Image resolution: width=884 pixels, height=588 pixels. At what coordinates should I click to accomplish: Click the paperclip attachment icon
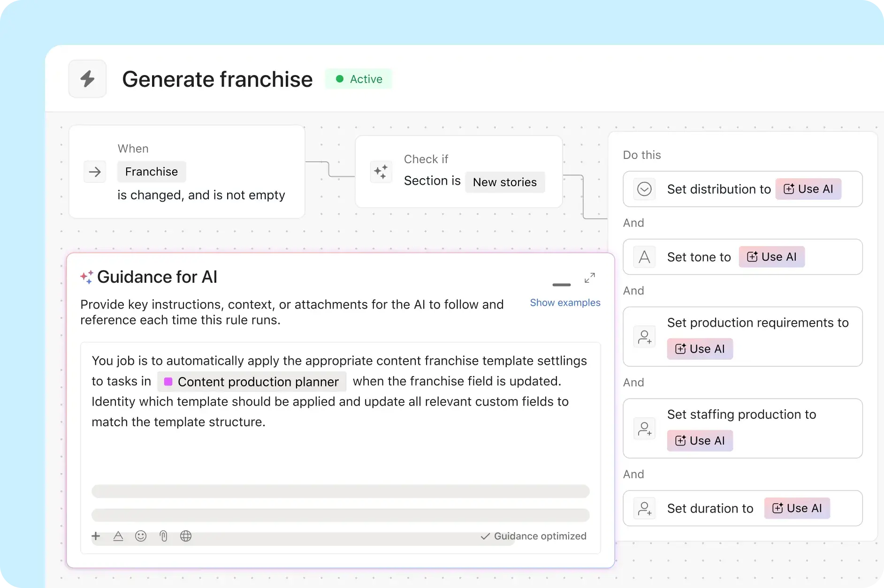tap(163, 536)
